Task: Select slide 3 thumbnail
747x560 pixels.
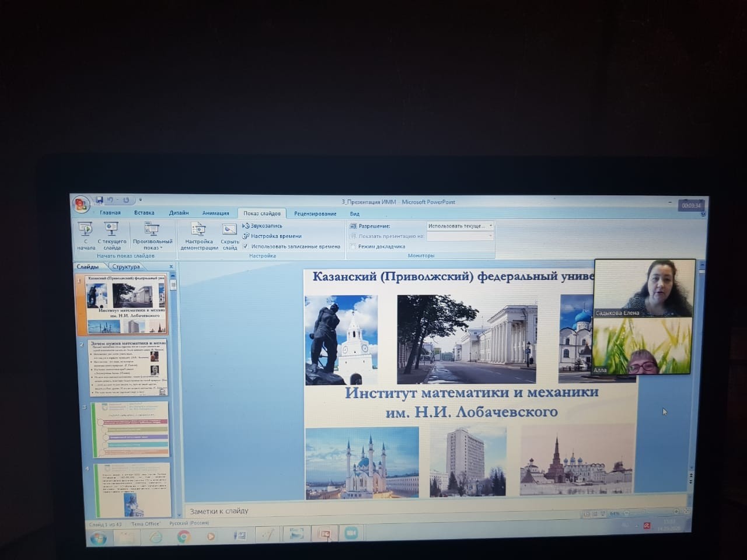Action: (130, 429)
